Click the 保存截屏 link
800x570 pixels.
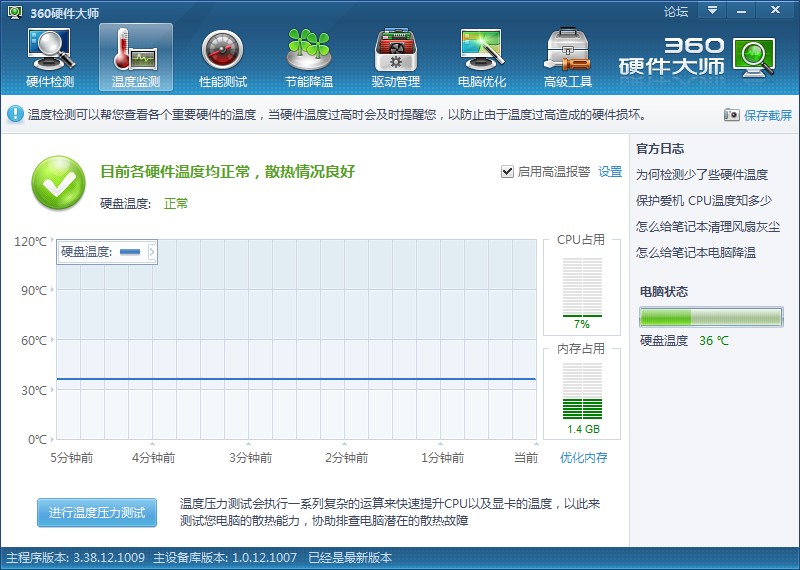point(767,115)
